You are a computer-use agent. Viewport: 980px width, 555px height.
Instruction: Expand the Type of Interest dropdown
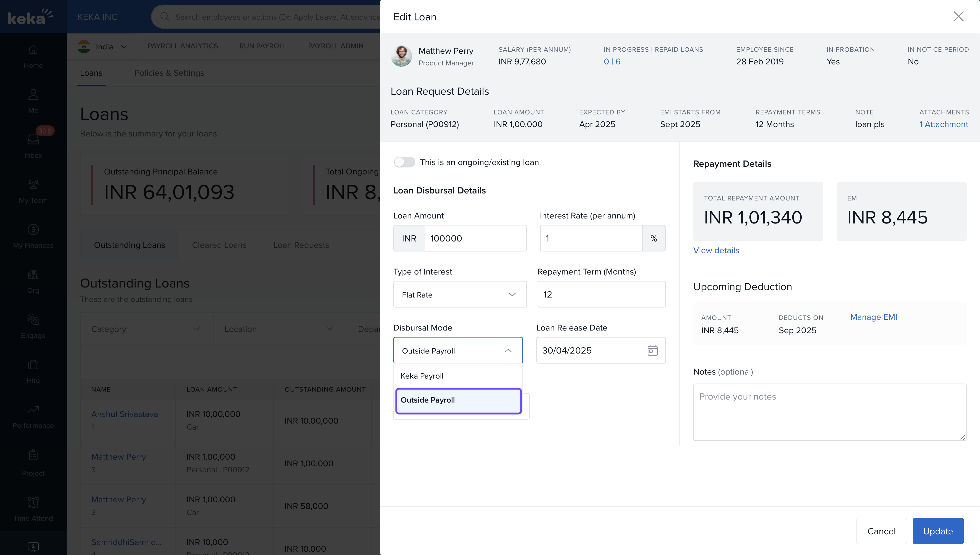[x=460, y=295]
